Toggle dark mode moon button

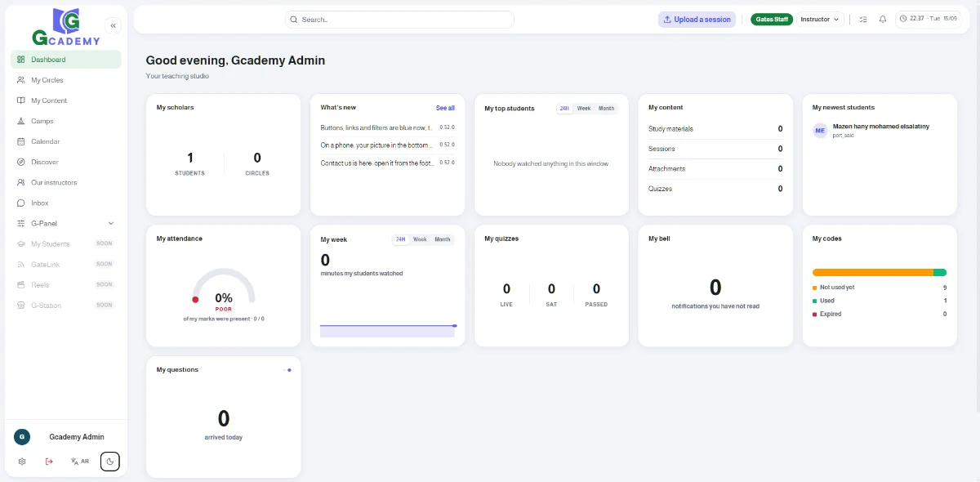110,462
